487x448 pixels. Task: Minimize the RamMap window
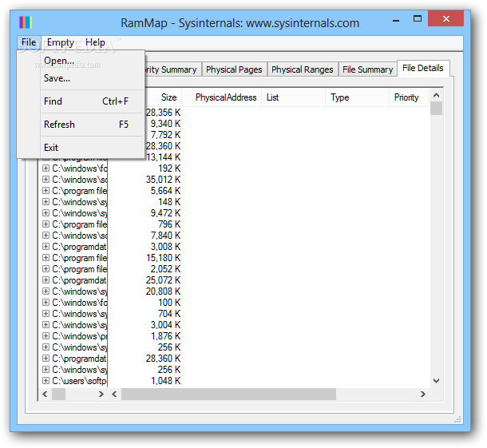pyautogui.click(x=396, y=21)
